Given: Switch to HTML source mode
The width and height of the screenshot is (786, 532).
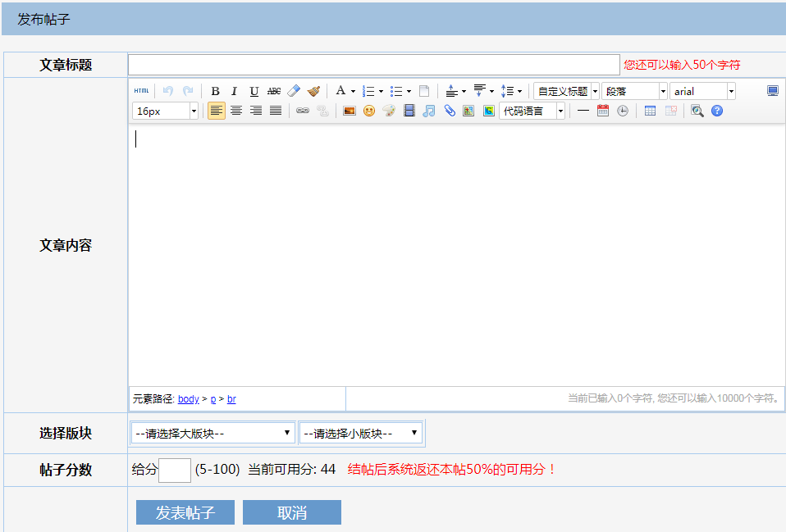Looking at the screenshot, I should click(x=141, y=91).
